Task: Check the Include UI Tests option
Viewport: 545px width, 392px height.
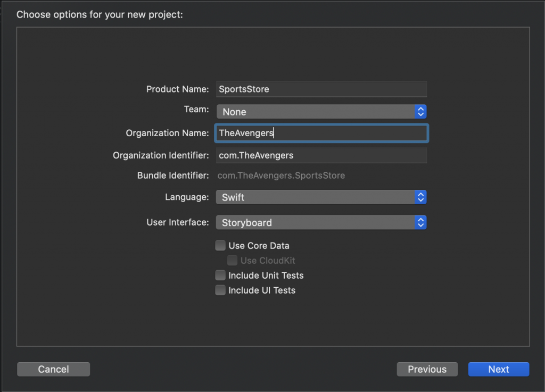Action: point(220,290)
